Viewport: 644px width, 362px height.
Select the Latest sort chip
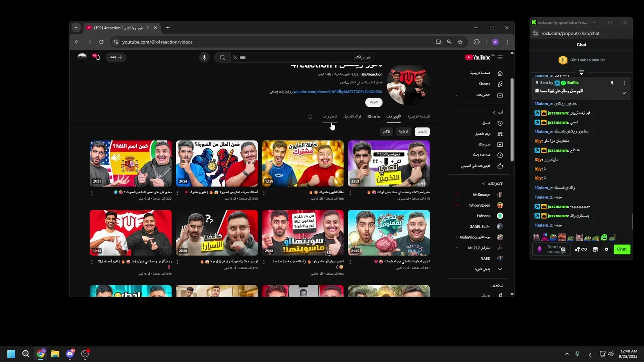click(422, 132)
